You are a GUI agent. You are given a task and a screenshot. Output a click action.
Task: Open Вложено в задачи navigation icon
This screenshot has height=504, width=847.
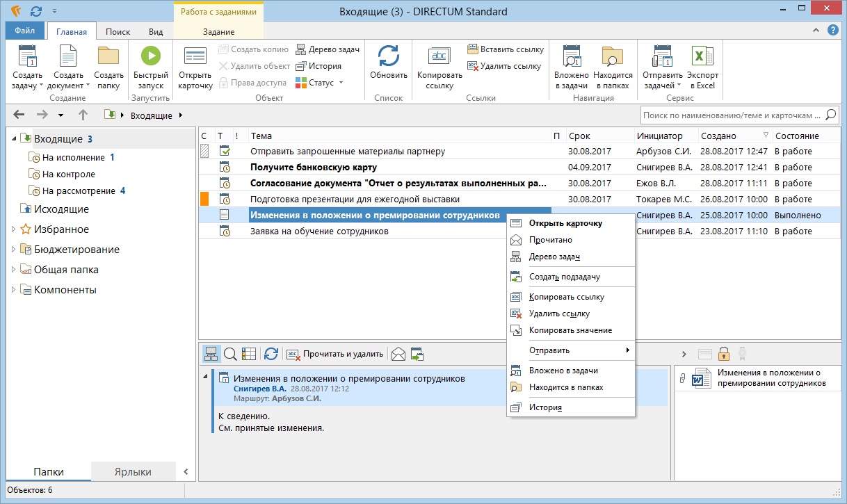572,56
